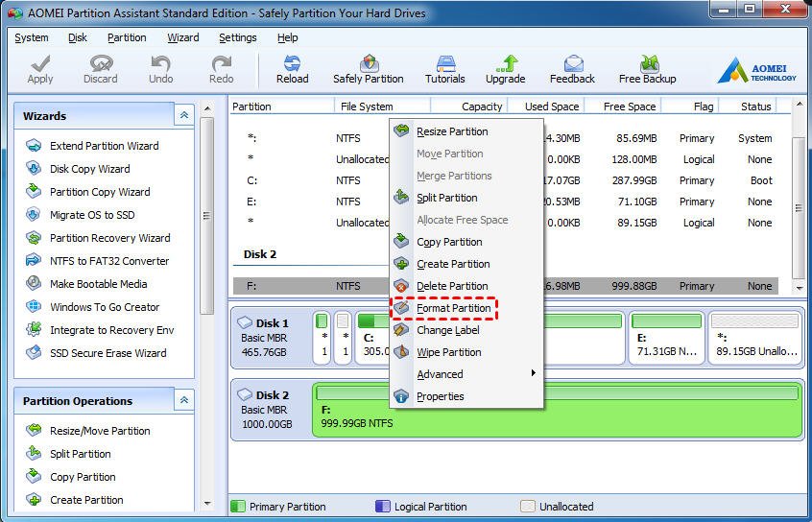Select the E: NTFS partition row
The width and height of the screenshot is (812, 522).
pos(505,202)
